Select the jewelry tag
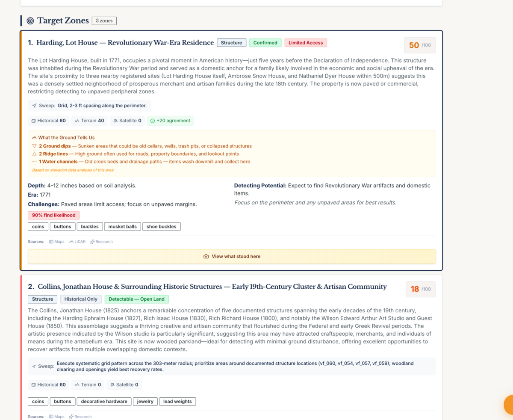The image size is (513, 420). pyautogui.click(x=145, y=402)
